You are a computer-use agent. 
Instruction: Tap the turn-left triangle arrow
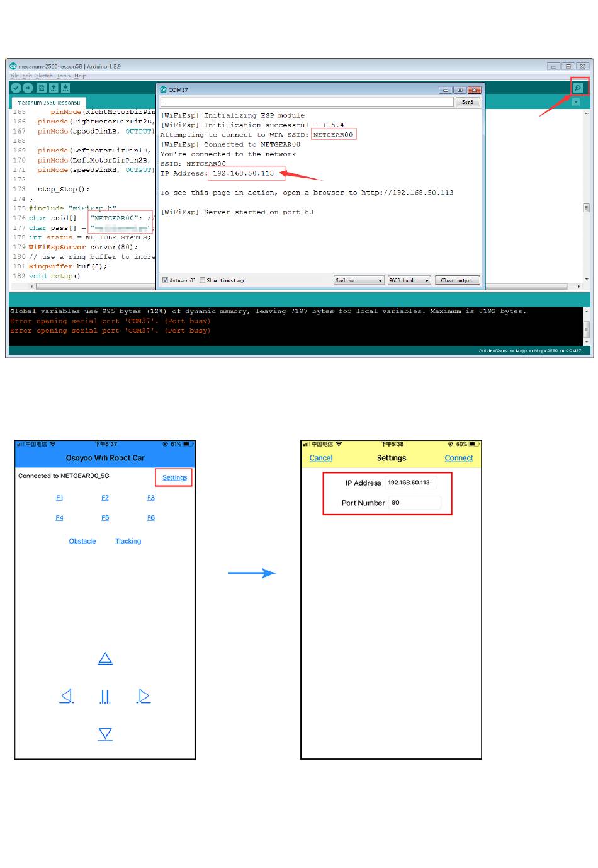point(67,696)
